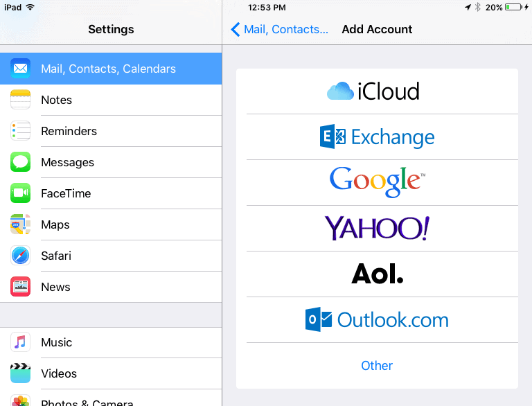
Task: Tap the Settings header title
Action: [111, 29]
